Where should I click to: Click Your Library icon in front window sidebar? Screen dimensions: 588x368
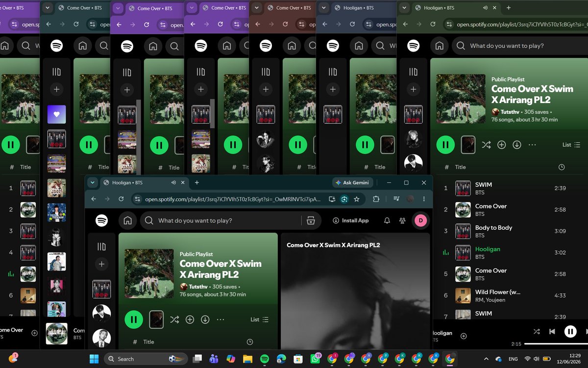pyautogui.click(x=101, y=246)
